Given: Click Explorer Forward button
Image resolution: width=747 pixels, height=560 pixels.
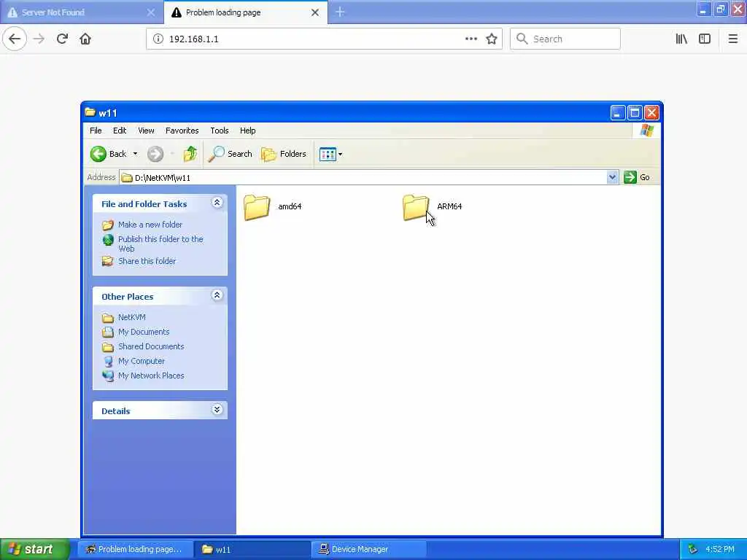Looking at the screenshot, I should pyautogui.click(x=155, y=154).
